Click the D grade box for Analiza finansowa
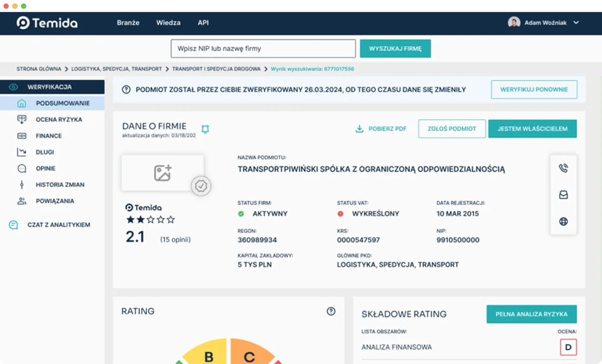Screen dimensions: 602x364 (x=568, y=347)
